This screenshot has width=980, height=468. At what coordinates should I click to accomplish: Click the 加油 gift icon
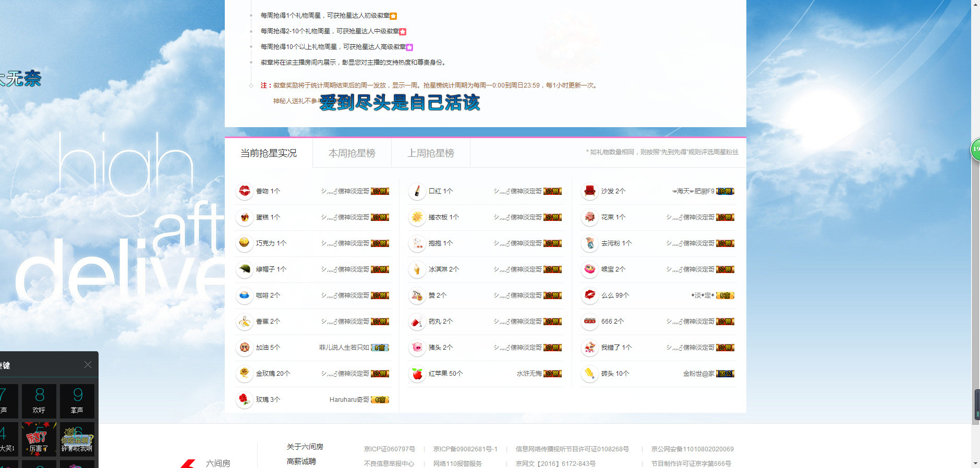pos(244,348)
